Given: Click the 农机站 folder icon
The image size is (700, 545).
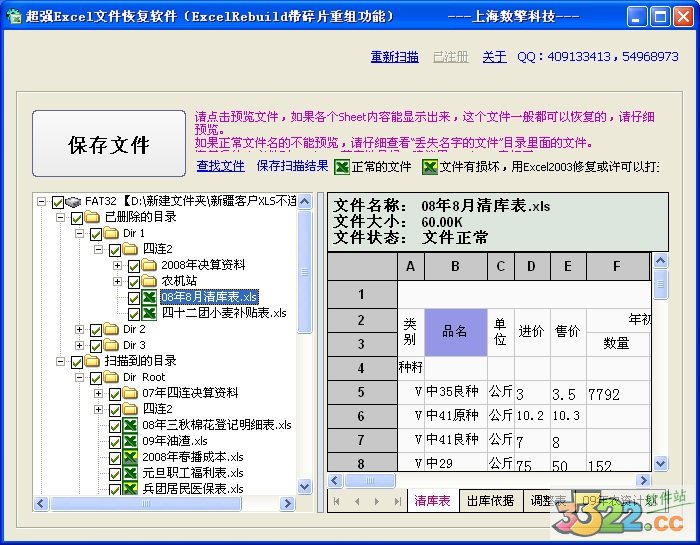Looking at the screenshot, I should pyautogui.click(x=149, y=281).
